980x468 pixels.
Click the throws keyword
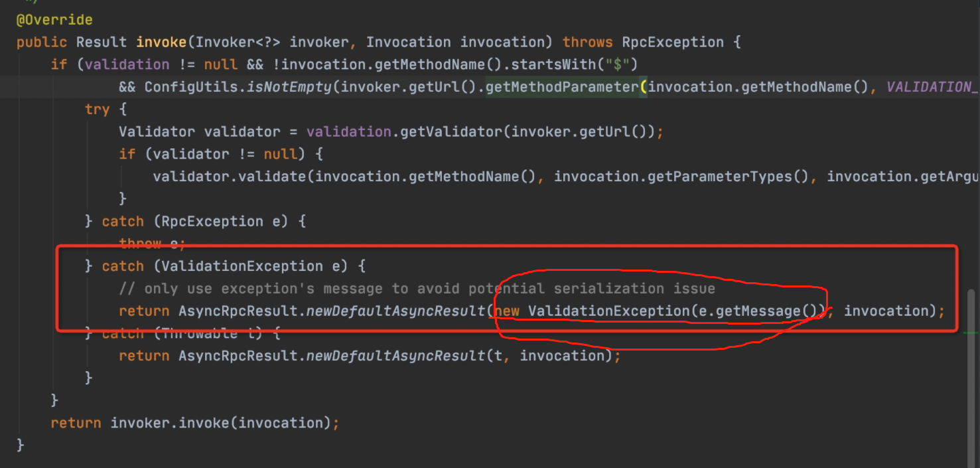pyautogui.click(x=588, y=42)
